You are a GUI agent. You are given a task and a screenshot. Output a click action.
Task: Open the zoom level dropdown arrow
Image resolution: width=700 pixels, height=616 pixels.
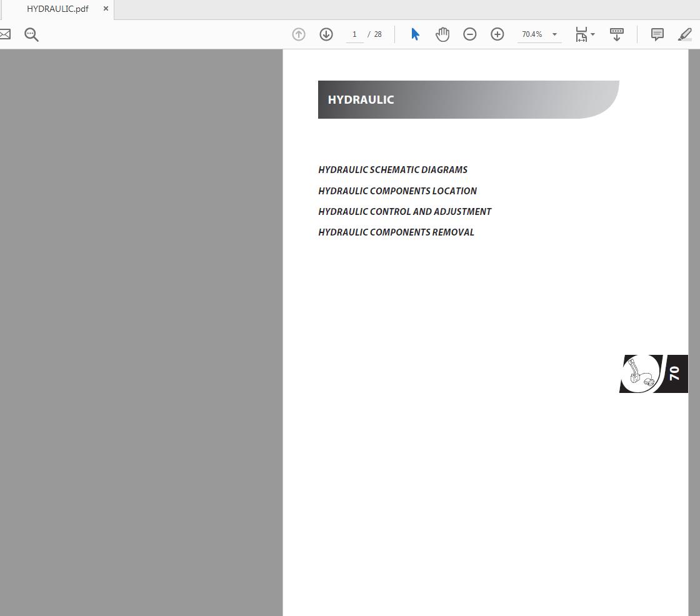554,34
